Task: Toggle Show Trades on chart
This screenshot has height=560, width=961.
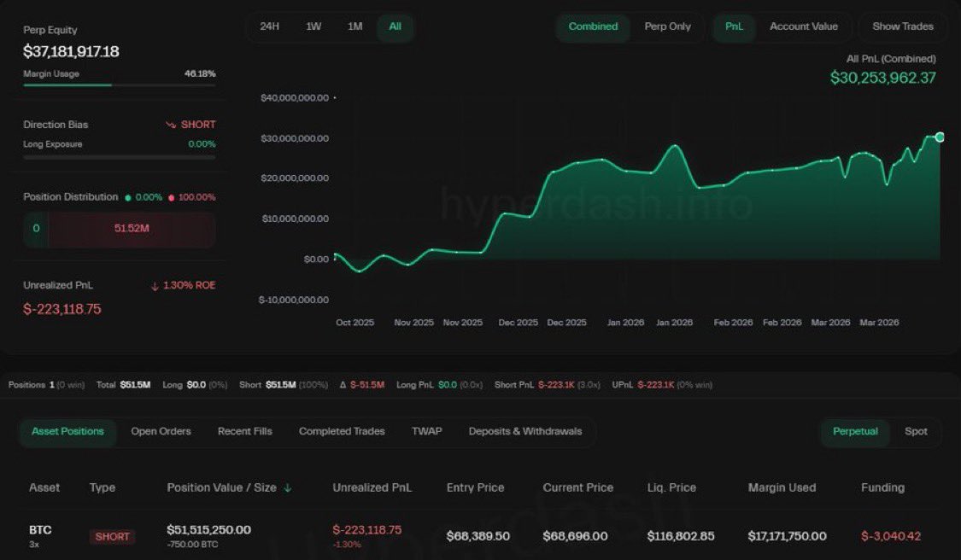Action: pos(903,26)
